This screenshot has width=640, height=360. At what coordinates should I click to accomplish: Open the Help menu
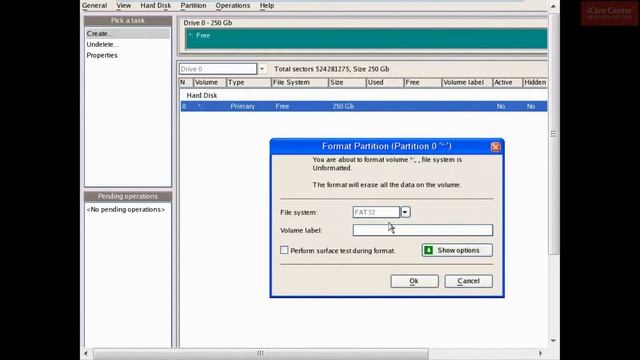(267, 5)
